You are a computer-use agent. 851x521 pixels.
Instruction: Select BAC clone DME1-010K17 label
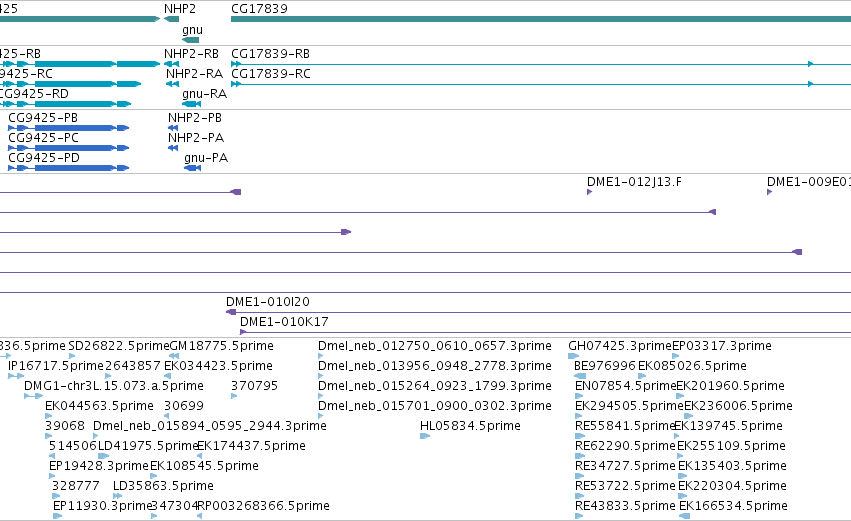click(284, 322)
